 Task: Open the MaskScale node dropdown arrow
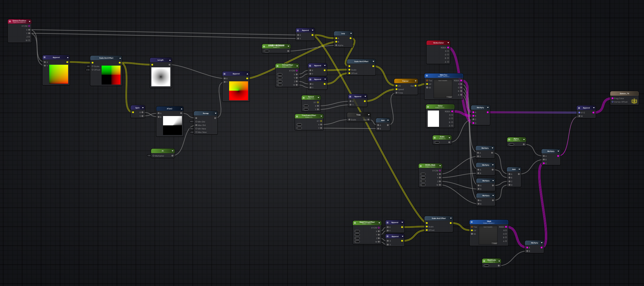(499, 261)
